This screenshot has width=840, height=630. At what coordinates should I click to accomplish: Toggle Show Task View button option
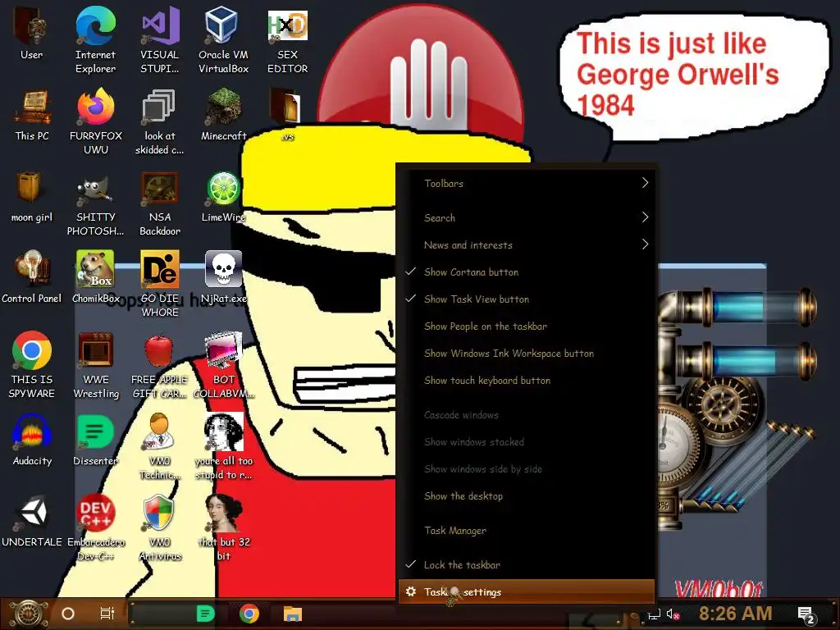click(x=526, y=299)
